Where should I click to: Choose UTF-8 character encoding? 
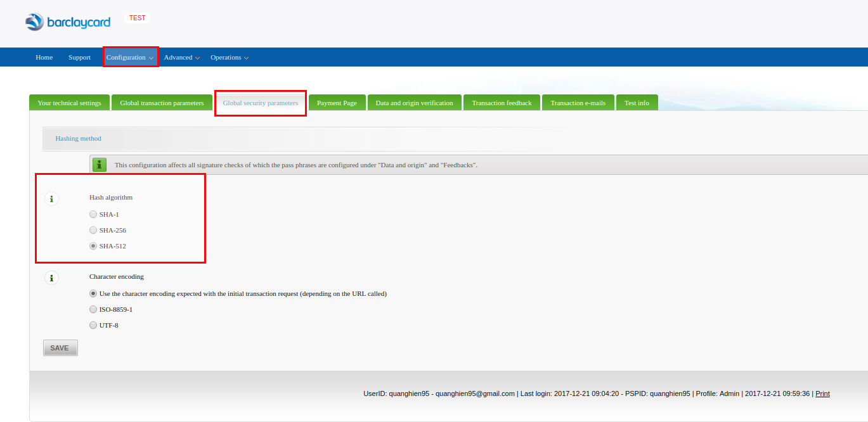click(93, 325)
